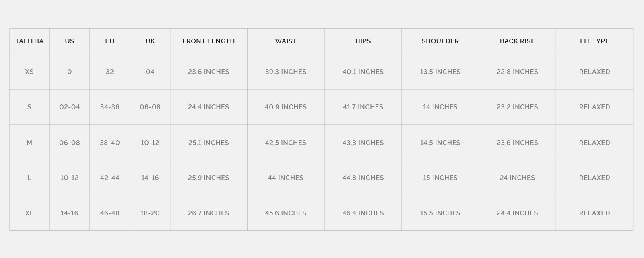Click the BACK RISE column header
The image size is (644, 258).
tap(517, 41)
